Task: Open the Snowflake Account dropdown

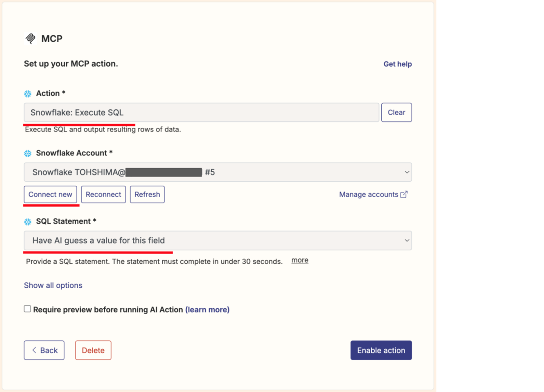Action: point(218,172)
